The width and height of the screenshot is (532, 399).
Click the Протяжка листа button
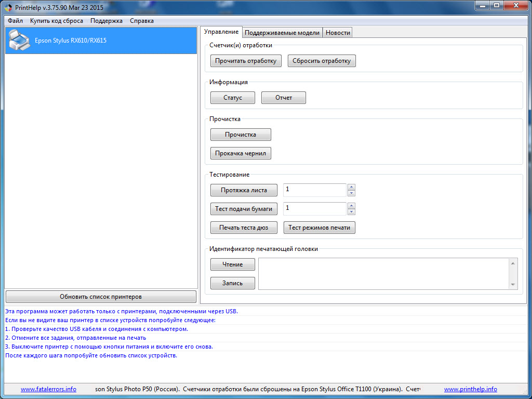244,190
